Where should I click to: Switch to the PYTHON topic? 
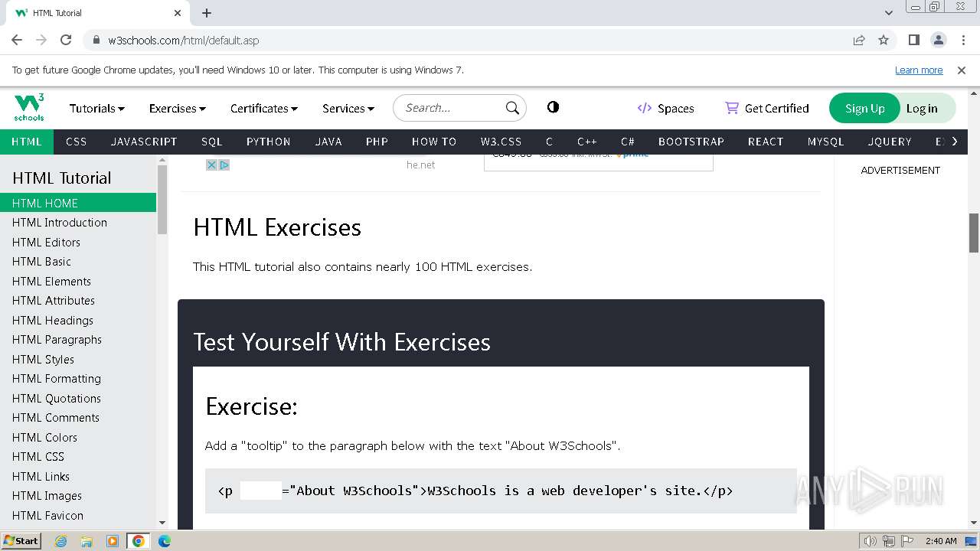(269, 142)
